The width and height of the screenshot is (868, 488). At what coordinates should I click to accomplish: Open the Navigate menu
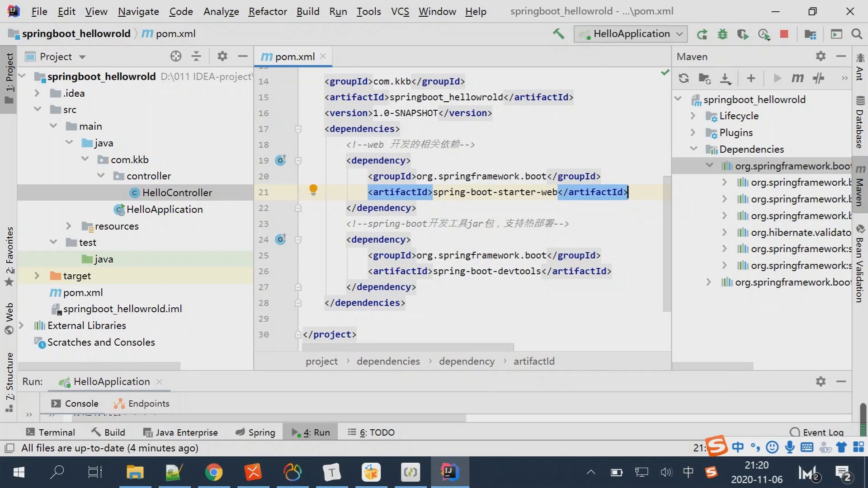(x=138, y=11)
